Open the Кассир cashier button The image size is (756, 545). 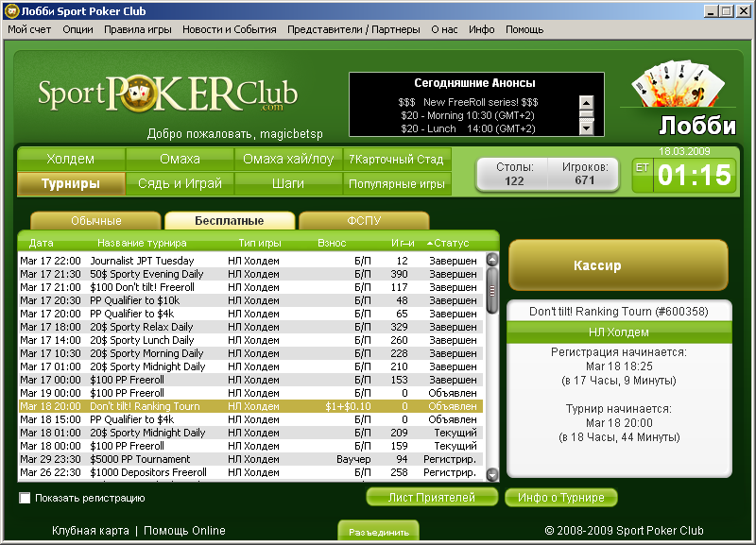coord(618,265)
